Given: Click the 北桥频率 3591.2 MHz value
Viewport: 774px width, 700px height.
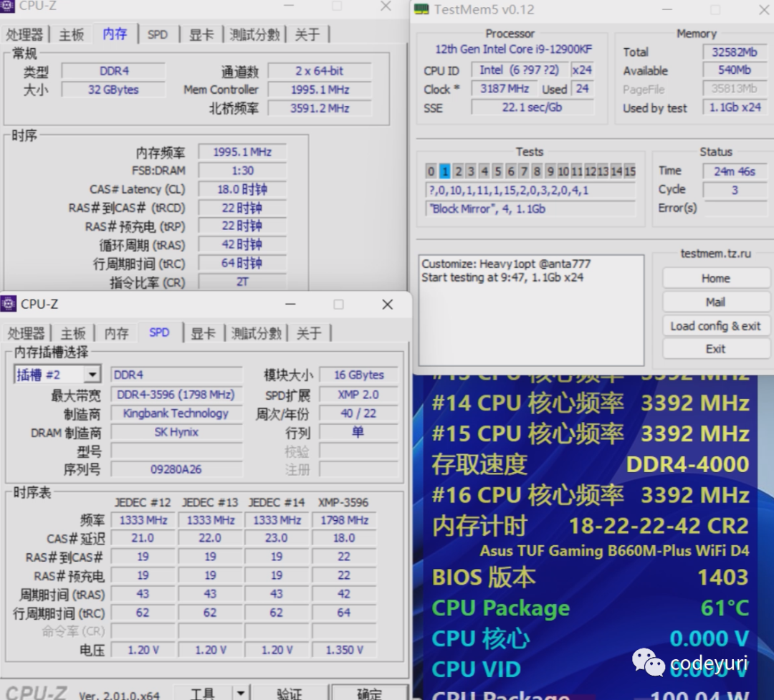Looking at the screenshot, I should [x=320, y=108].
